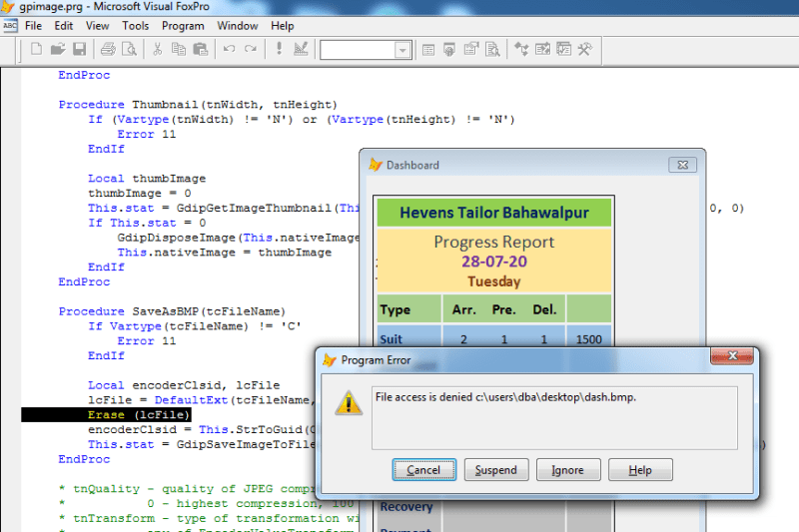Open the Object Browser toolbar icon
The image size is (799, 532).
tap(542, 49)
